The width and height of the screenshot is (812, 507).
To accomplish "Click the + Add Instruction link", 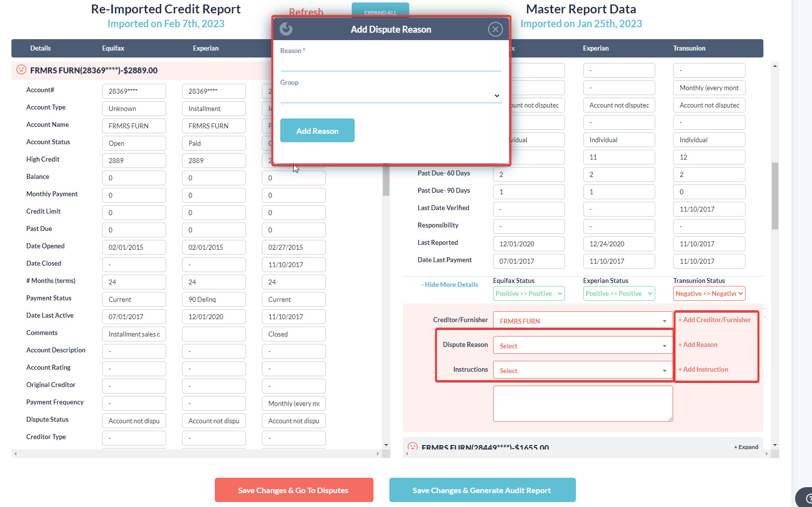I will coord(703,369).
